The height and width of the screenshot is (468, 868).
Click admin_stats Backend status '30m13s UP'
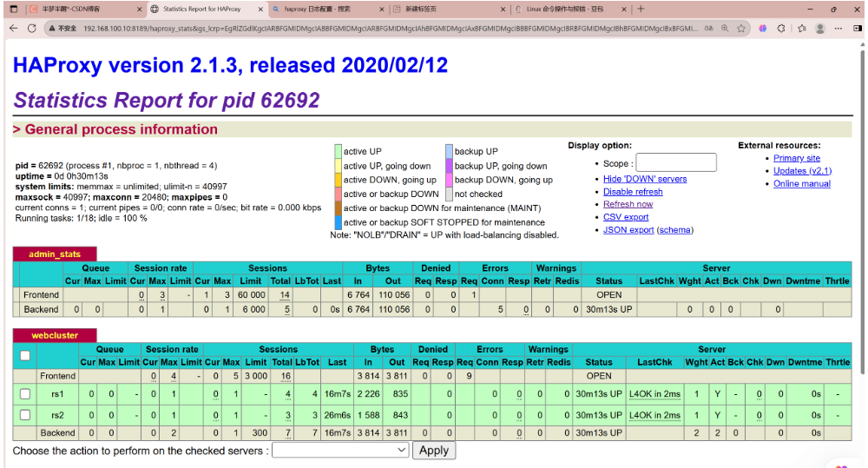point(609,309)
